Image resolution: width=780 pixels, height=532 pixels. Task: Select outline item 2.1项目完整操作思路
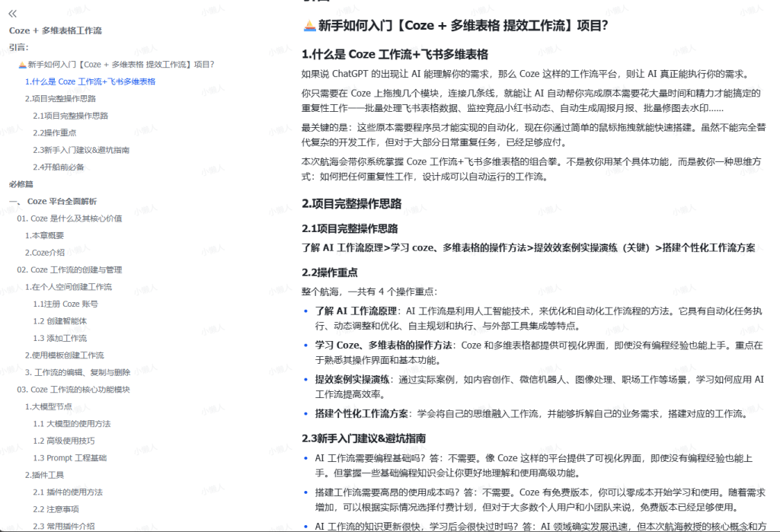[x=70, y=116]
